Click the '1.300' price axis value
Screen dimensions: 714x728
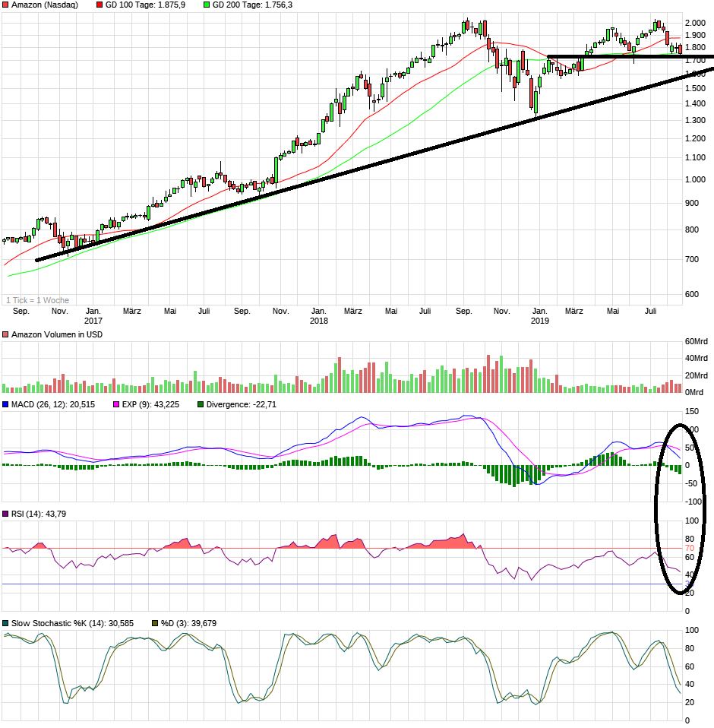tap(696, 120)
